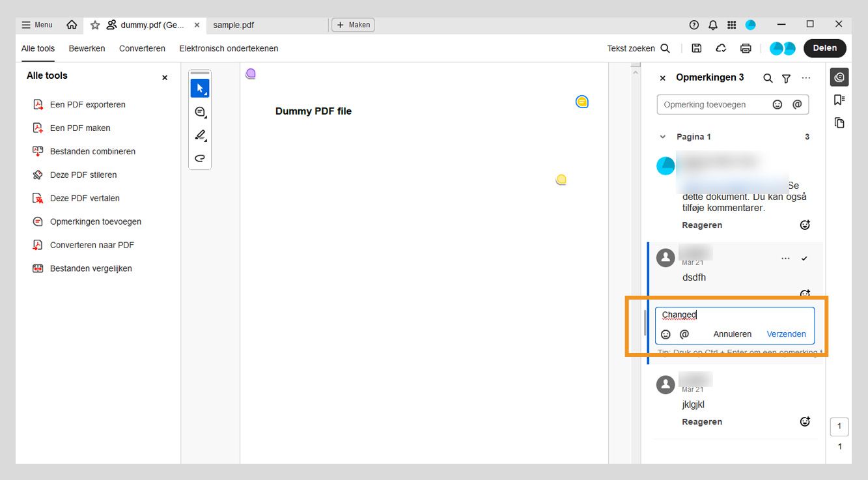
Task: Open the add comment tool dropdown
Action: 200,112
